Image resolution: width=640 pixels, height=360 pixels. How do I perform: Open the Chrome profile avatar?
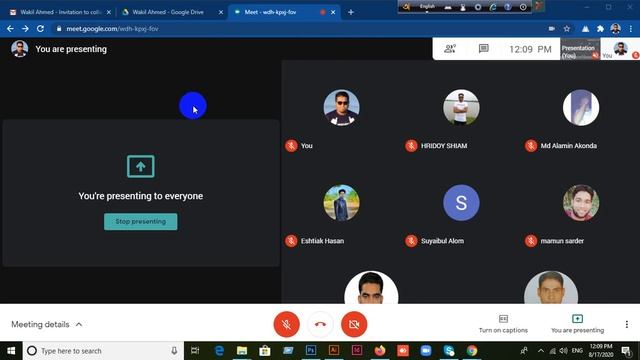[x=616, y=29]
